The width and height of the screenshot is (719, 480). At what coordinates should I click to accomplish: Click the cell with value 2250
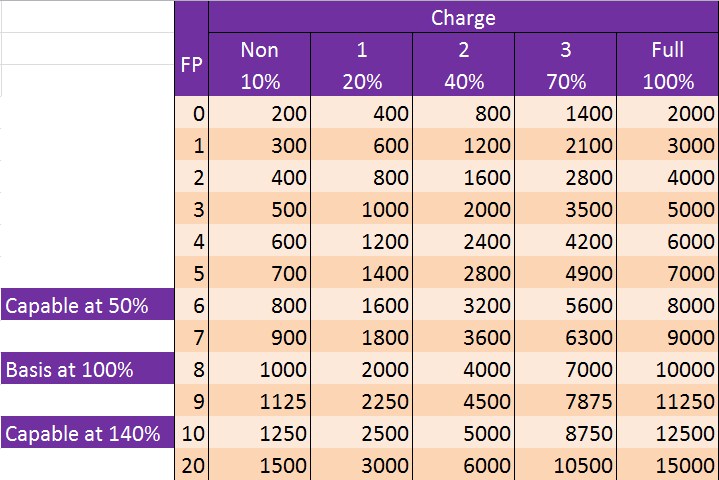point(361,402)
